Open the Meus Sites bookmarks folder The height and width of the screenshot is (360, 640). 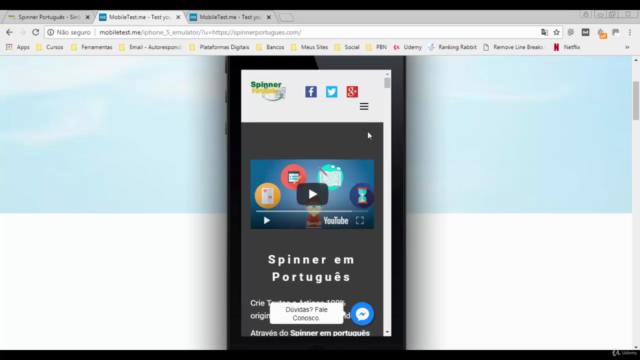(x=310, y=47)
